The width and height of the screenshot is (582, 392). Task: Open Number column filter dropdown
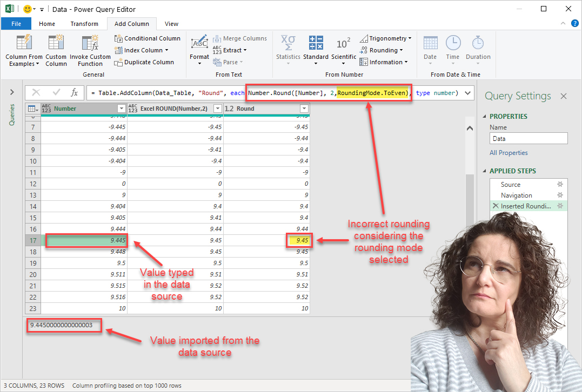click(121, 109)
